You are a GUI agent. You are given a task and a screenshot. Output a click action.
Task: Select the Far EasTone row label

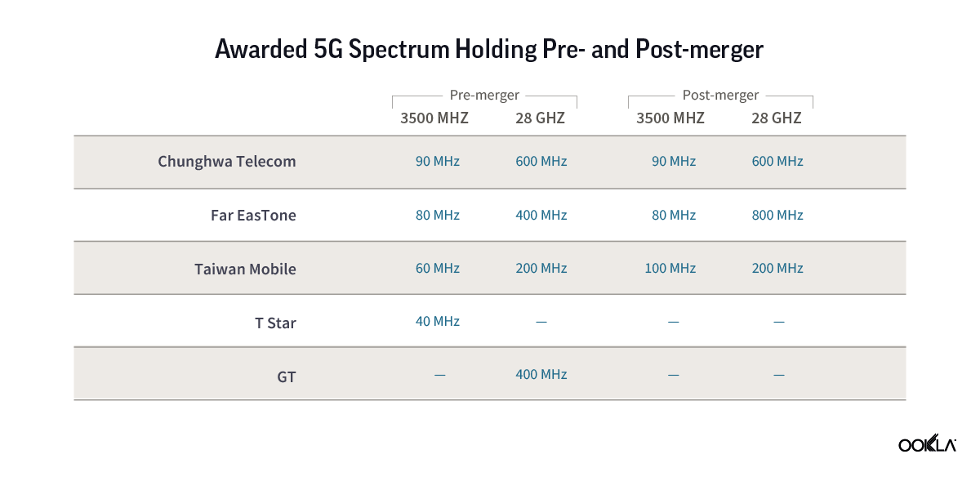pyautogui.click(x=253, y=216)
